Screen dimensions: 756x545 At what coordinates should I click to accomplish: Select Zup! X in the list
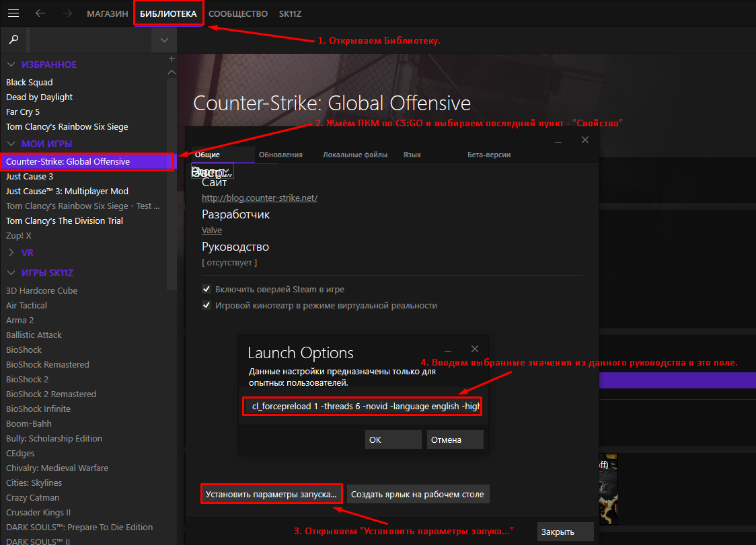pyautogui.click(x=18, y=236)
